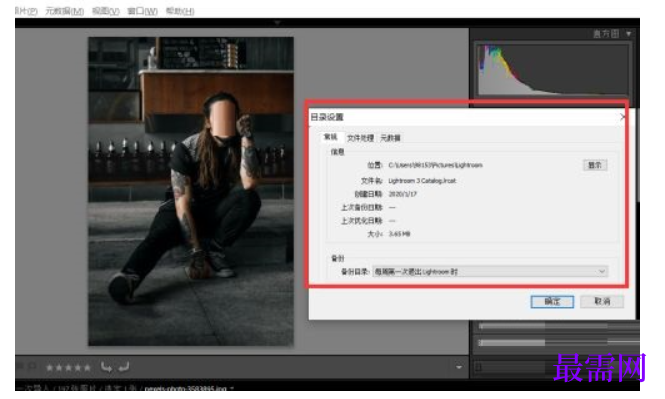Set rating with the first star

(x=49, y=368)
